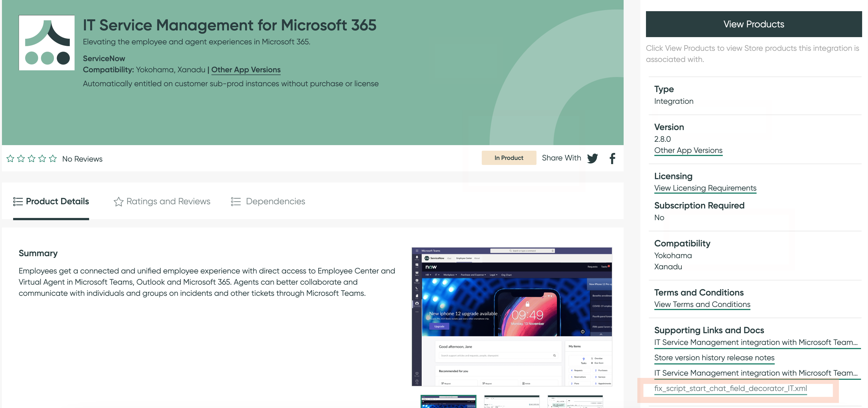The height and width of the screenshot is (408, 868).
Task: Click Xanadu in the Compatibility sidebar section
Action: [668, 267]
